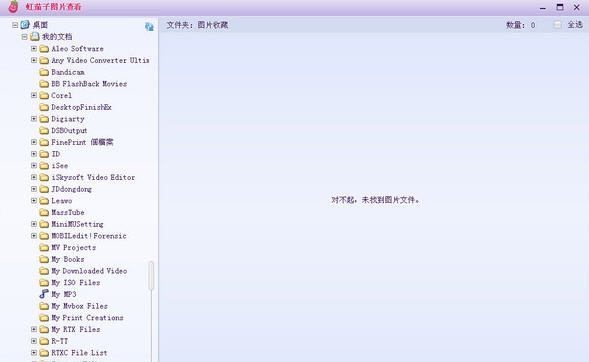Click the folder tree vertical scrollbar thumb
This screenshot has width=589, height=362.
point(151,276)
